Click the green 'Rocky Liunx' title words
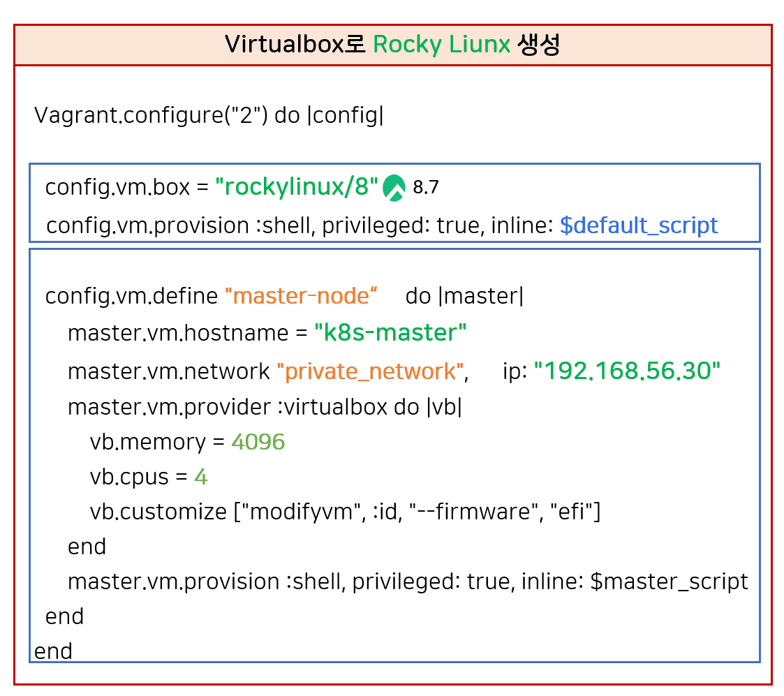Image resolution: width=784 pixels, height=696 pixels. coord(441,45)
